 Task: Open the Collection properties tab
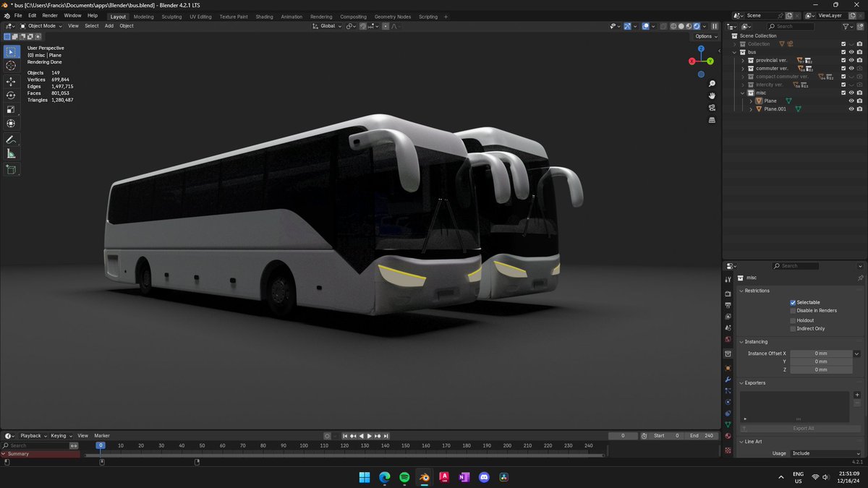[728, 354]
